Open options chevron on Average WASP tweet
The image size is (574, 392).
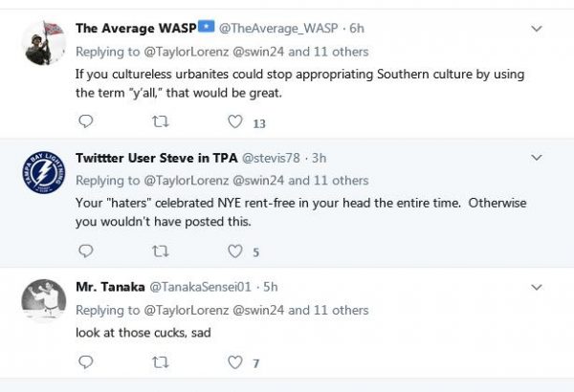point(536,27)
